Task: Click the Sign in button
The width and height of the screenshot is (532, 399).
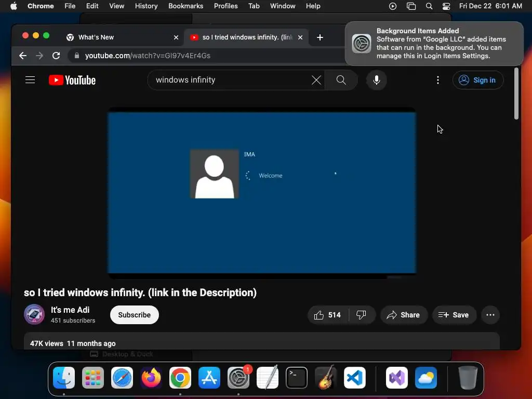Action: pos(478,80)
